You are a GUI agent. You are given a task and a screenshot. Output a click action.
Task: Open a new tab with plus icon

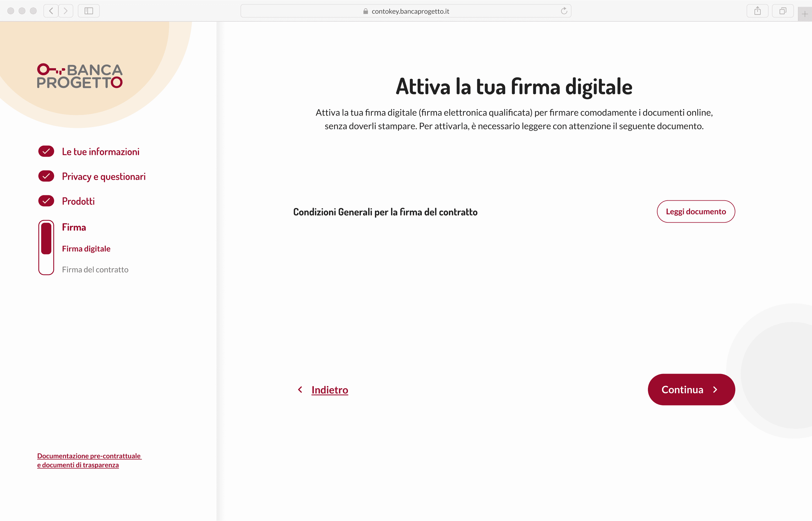(x=805, y=14)
